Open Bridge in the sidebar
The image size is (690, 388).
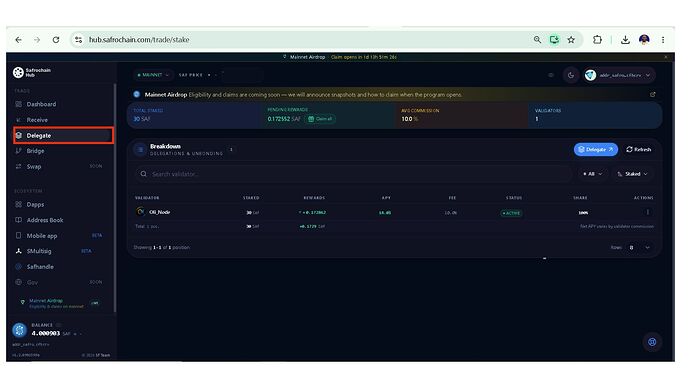[x=35, y=151]
